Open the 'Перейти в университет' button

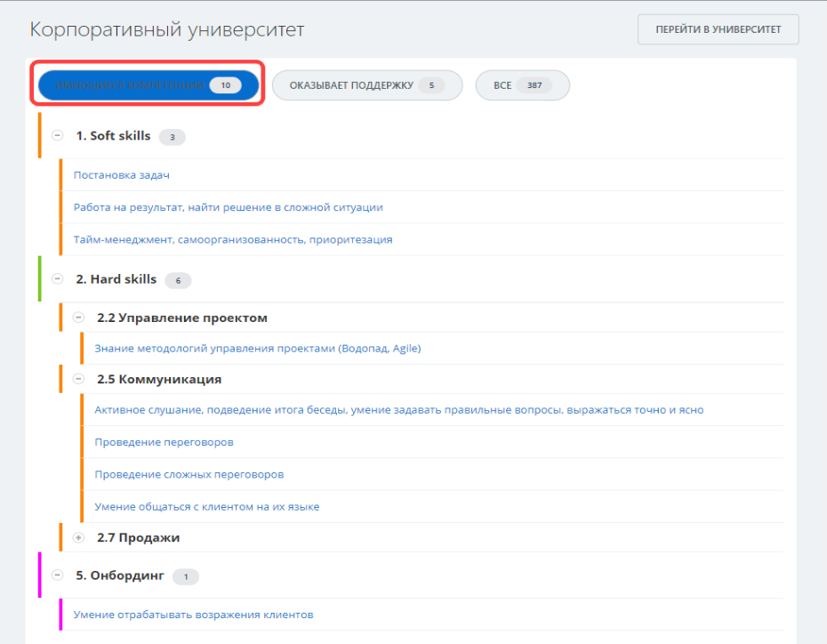tap(718, 29)
